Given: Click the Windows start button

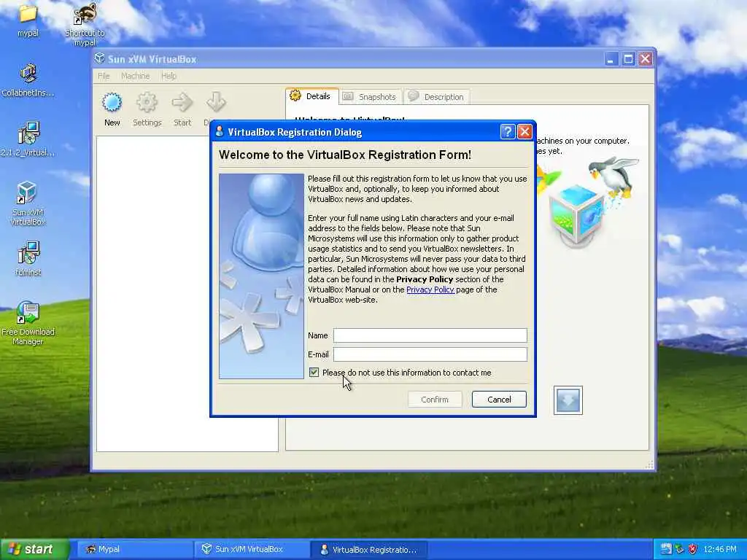Looking at the screenshot, I should coord(34,549).
